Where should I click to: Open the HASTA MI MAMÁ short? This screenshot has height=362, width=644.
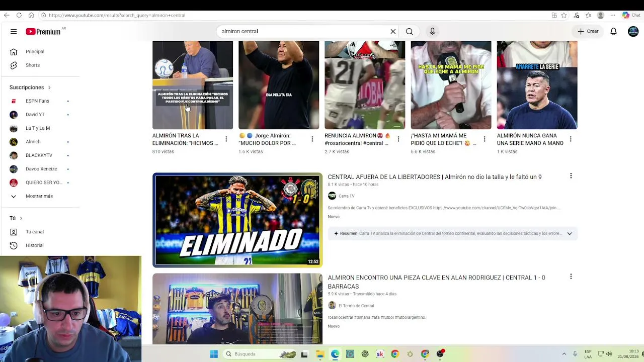pyautogui.click(x=451, y=85)
